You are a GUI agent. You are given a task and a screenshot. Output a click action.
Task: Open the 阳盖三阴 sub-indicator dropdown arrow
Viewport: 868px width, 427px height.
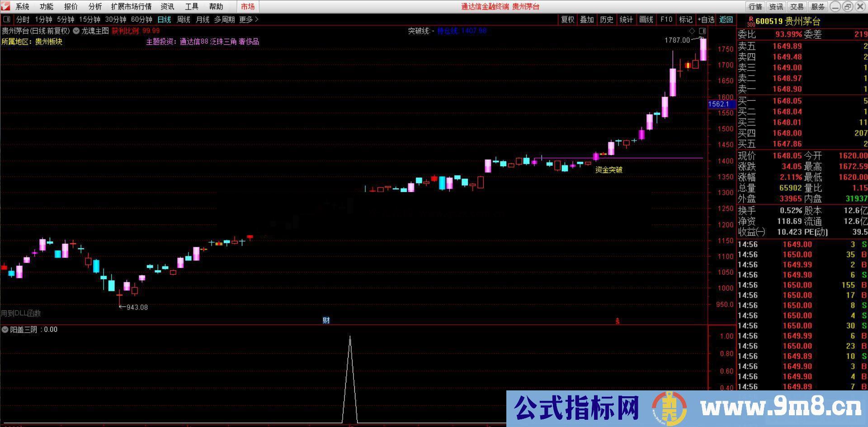pyautogui.click(x=5, y=329)
